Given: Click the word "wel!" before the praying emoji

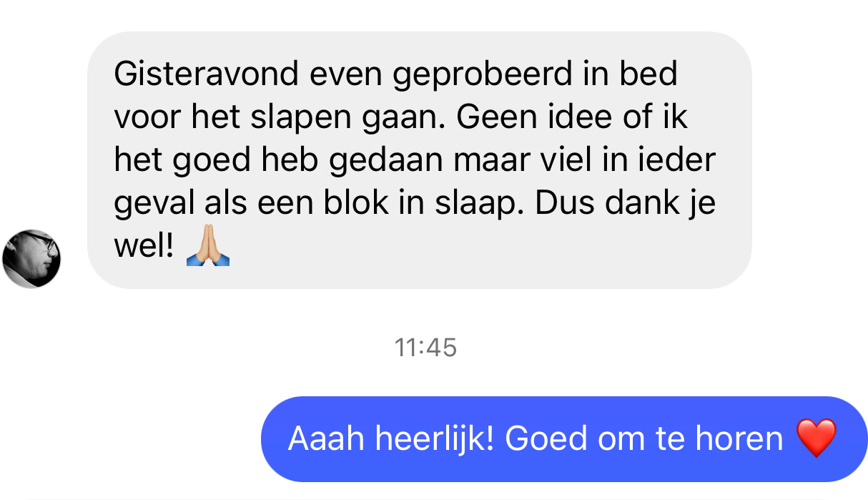Looking at the screenshot, I should pyautogui.click(x=144, y=246).
